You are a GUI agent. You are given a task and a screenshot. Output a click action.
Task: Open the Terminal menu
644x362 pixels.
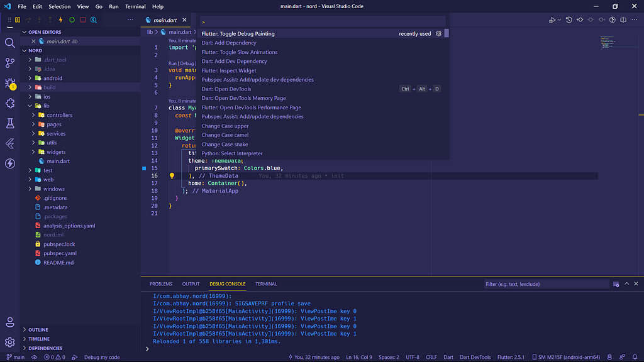tap(135, 6)
